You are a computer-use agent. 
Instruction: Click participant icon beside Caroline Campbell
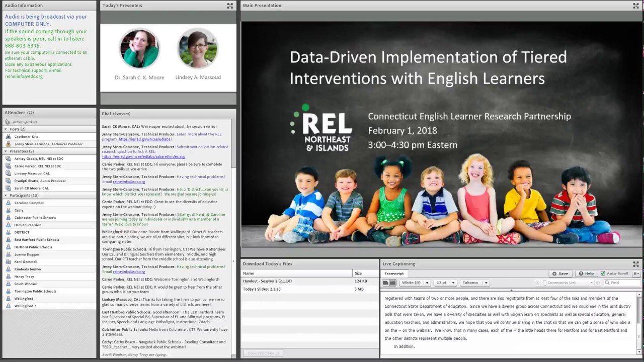click(x=9, y=203)
